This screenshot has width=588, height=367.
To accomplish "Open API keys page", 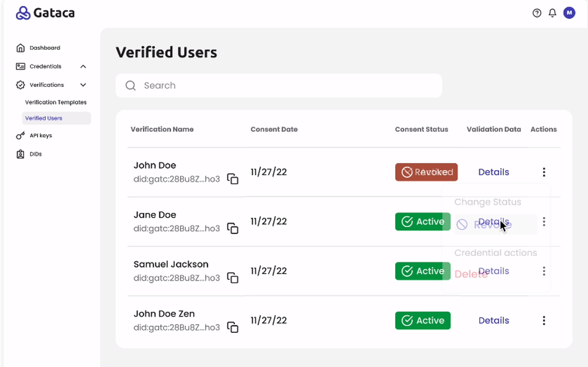I will [41, 135].
